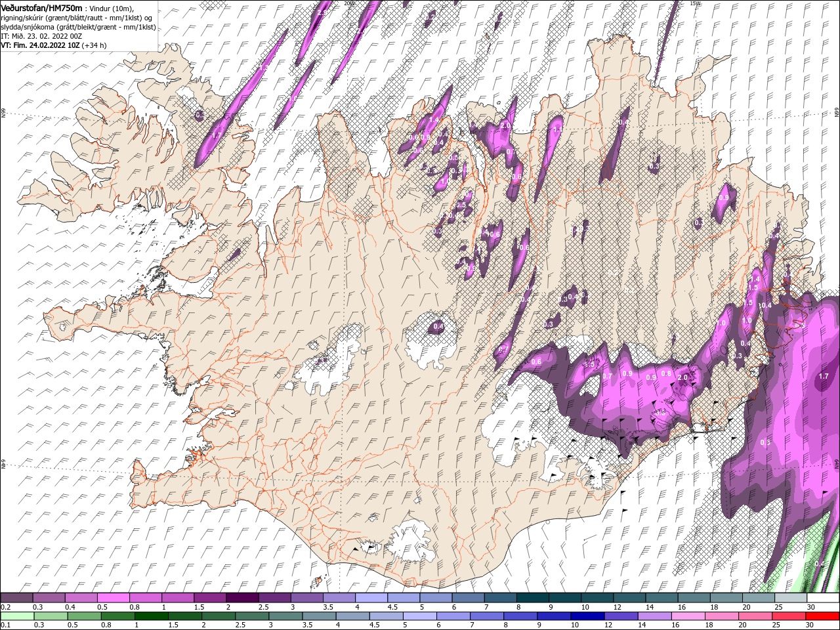The width and height of the screenshot is (840, 630).
Task: Click the Veðurstofan/HM750m title text
Action: (41, 7)
